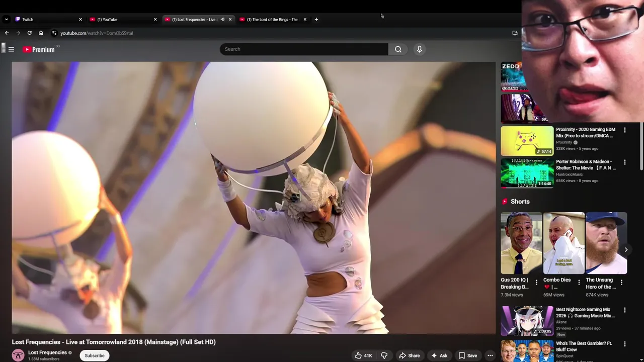The image size is (644, 362).
Task: Open Porter Robinson & Madeon Shelter thumbnail
Action: 527,173
